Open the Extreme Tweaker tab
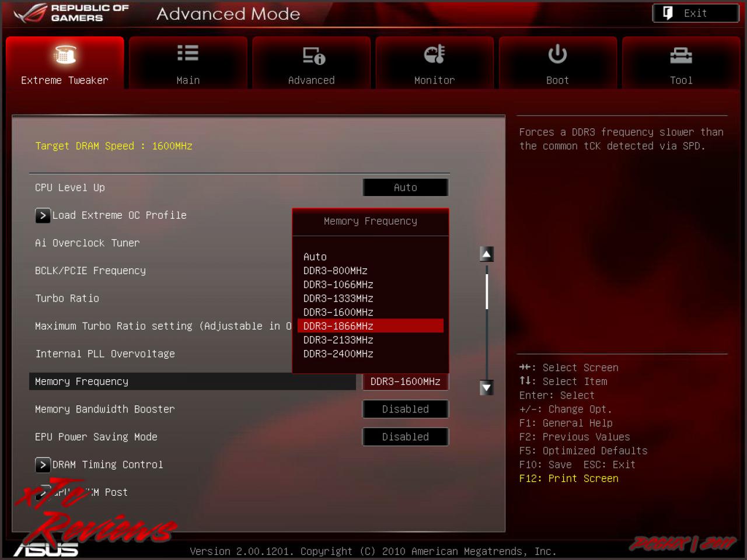 click(x=65, y=63)
